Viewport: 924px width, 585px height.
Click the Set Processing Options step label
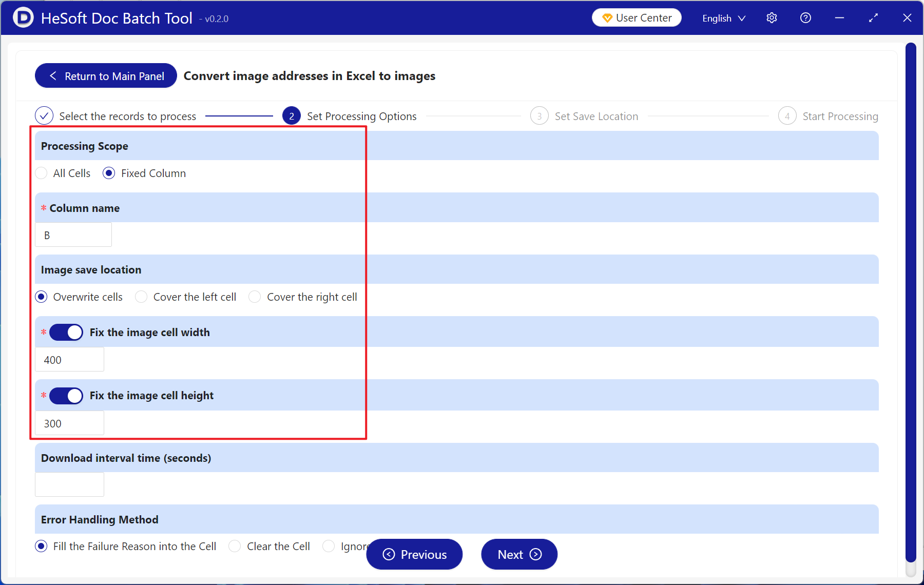[362, 116]
